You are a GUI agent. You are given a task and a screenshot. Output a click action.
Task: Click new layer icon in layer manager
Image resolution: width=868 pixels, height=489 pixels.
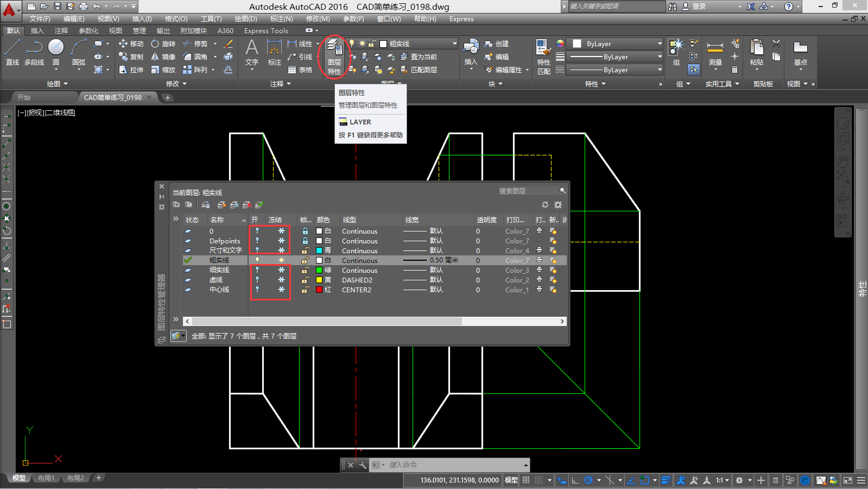[x=221, y=205]
